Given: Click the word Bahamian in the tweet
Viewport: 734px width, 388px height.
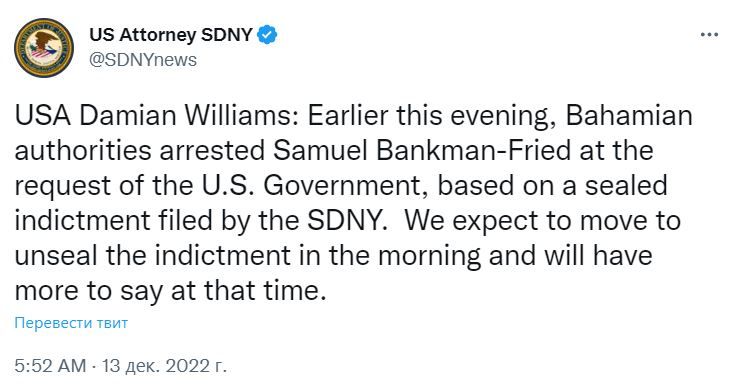Looking at the screenshot, I should click(x=629, y=116).
